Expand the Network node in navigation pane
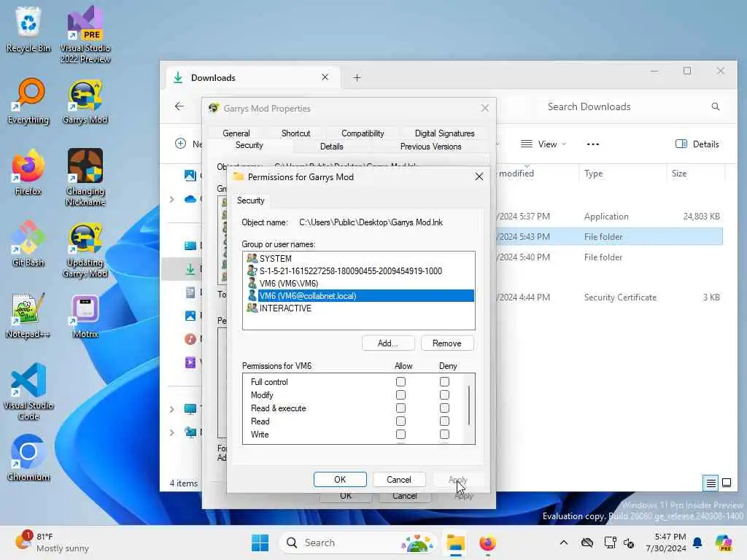Image resolution: width=747 pixels, height=560 pixels. (x=172, y=432)
